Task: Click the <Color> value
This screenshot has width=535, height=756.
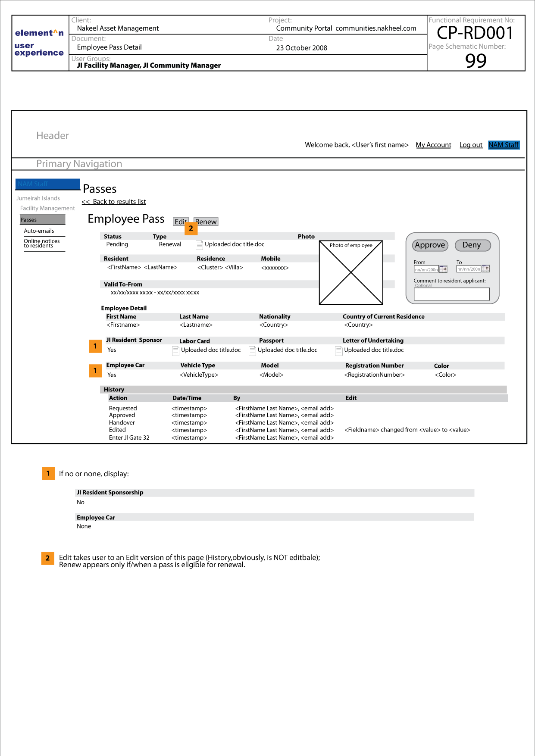Action: pos(446,375)
